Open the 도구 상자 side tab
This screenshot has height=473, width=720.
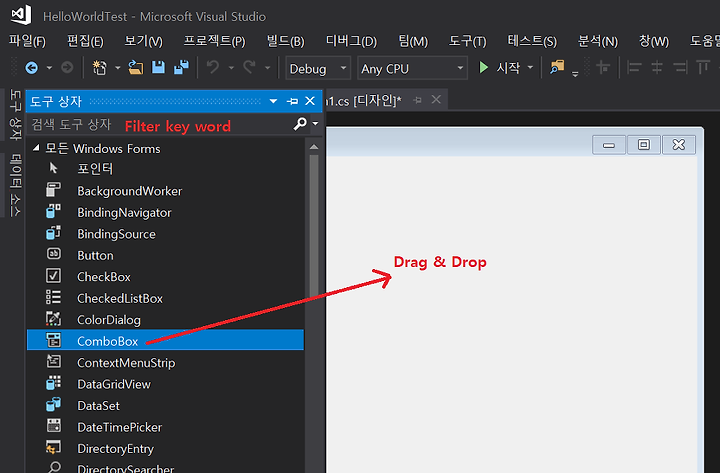click(15, 115)
